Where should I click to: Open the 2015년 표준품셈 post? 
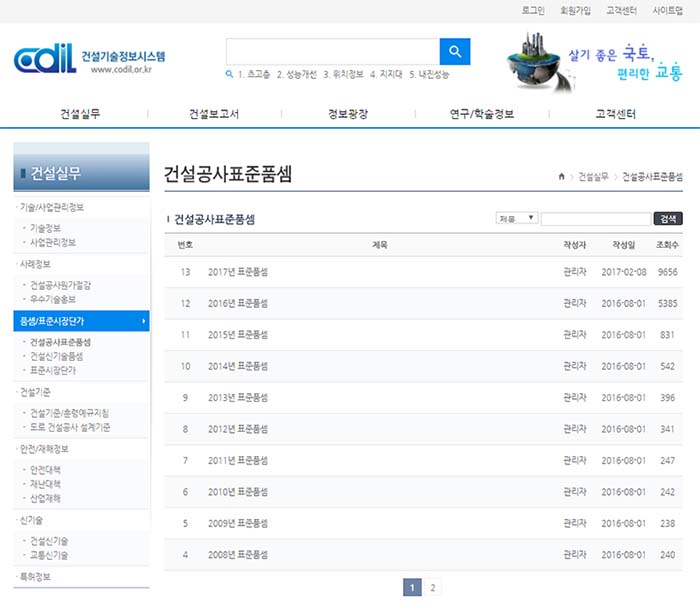point(238,335)
